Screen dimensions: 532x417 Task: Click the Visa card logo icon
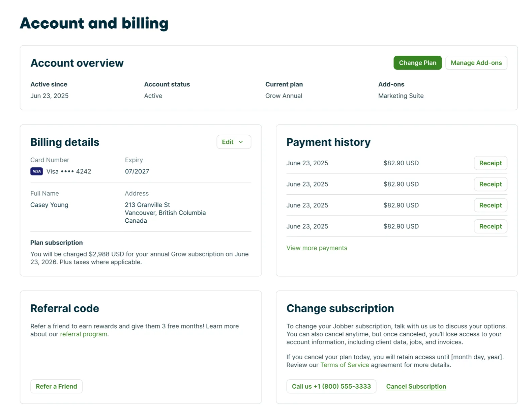click(37, 171)
